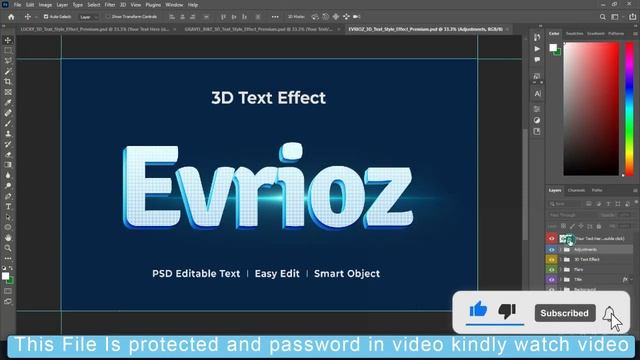This screenshot has width=640, height=360.
Task: Open the layer kind filter dropdown
Action: (565, 204)
